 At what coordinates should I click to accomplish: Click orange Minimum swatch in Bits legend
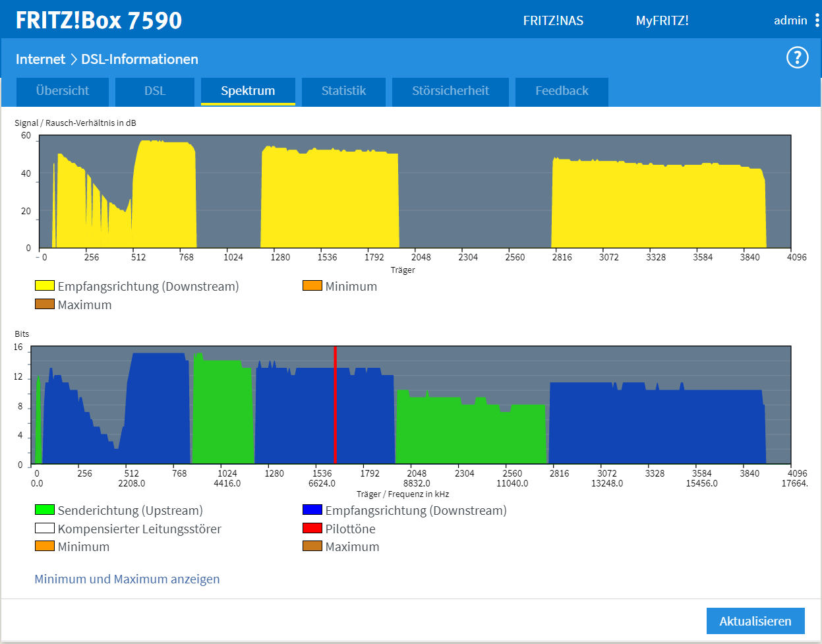point(45,546)
